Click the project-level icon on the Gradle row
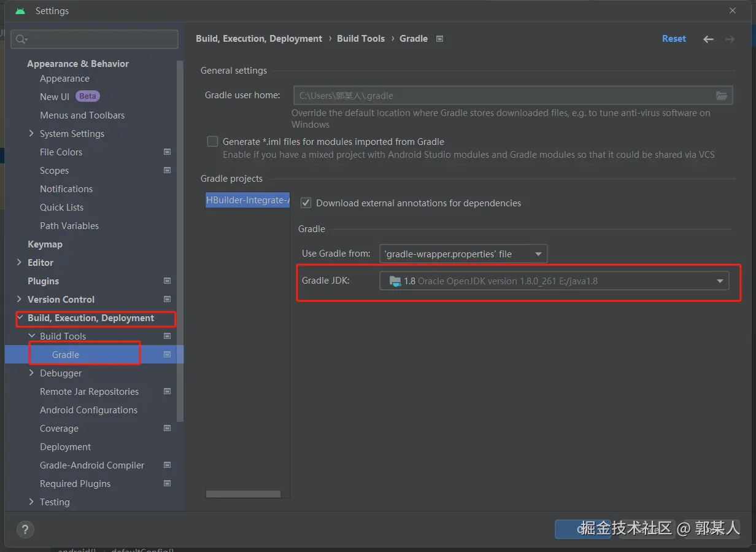The image size is (756, 552). (x=167, y=354)
